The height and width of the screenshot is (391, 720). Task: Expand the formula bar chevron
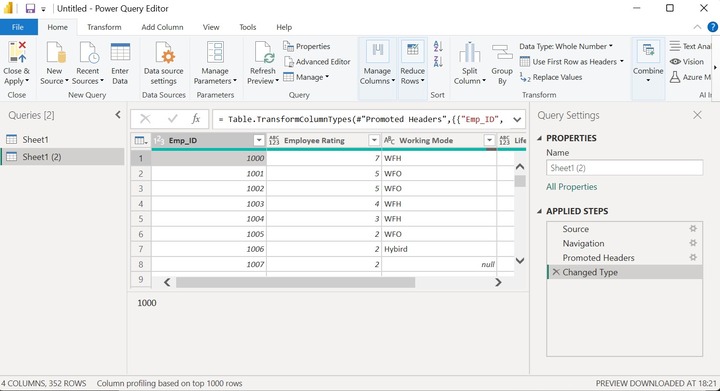(x=517, y=119)
